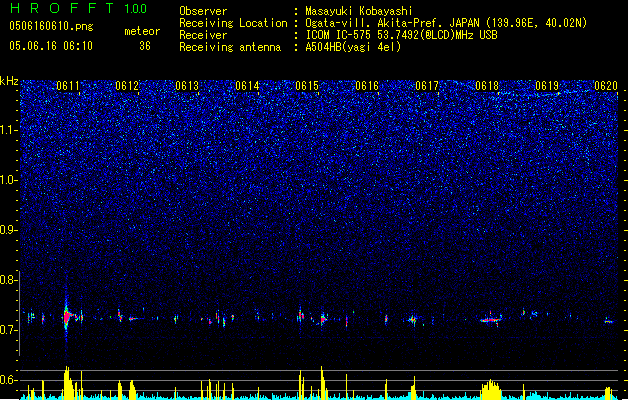Click the 0618 time marker
Image resolution: width=629 pixels, height=400 pixels.
pos(487,86)
